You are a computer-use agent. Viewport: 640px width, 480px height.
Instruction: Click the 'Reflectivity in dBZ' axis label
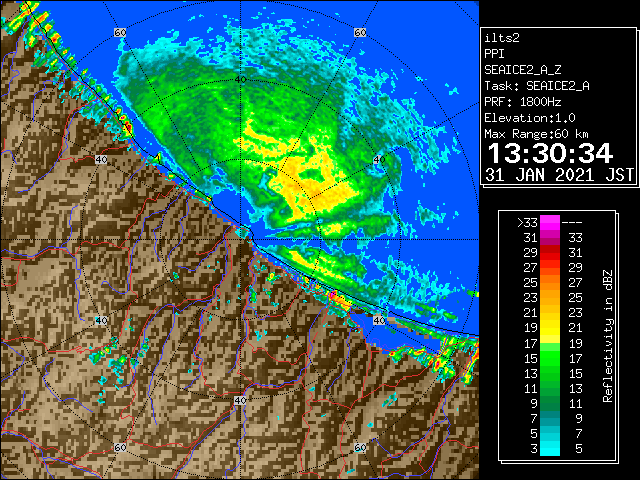608,336
